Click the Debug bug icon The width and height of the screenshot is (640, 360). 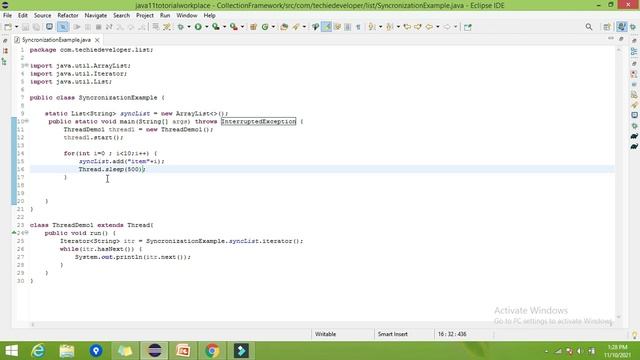pos(181,27)
